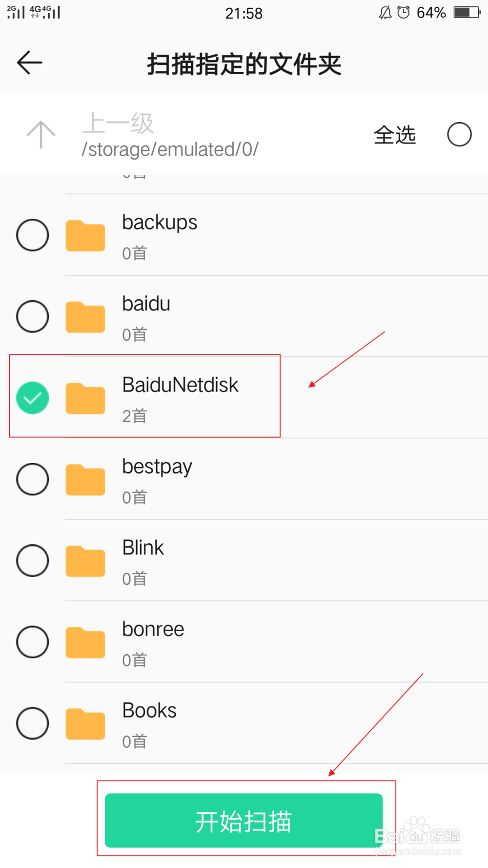The image size is (488, 868).
Task: Tap the 上一级 parent folder text
Action: pyautogui.click(x=119, y=123)
